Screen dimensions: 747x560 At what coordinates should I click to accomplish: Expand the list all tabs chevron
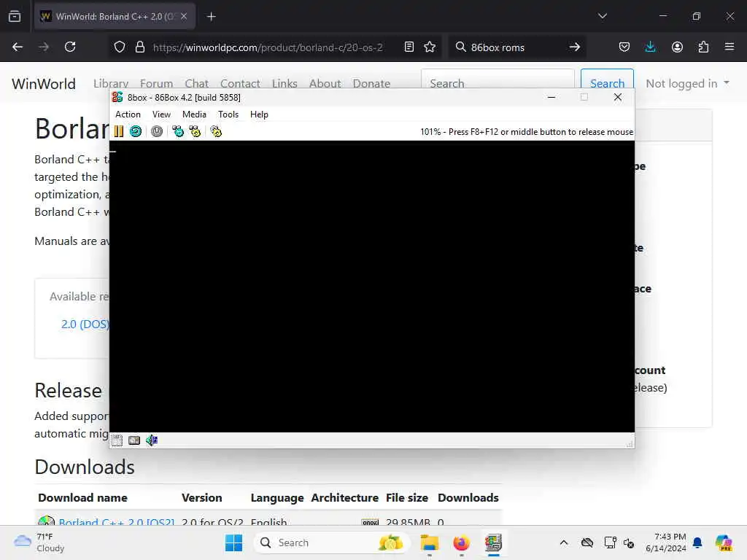click(x=602, y=16)
